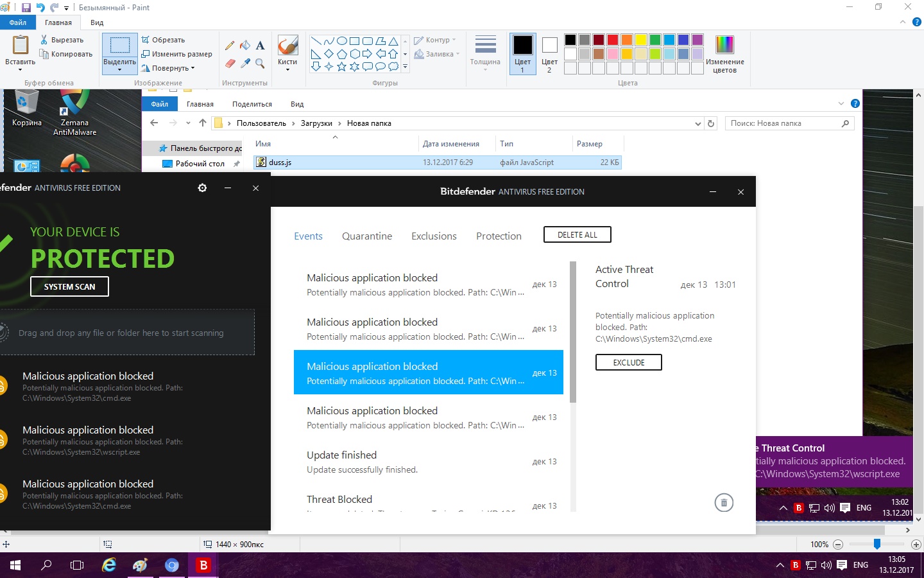Select the Pencil tool
The image size is (924, 578).
pos(230,46)
